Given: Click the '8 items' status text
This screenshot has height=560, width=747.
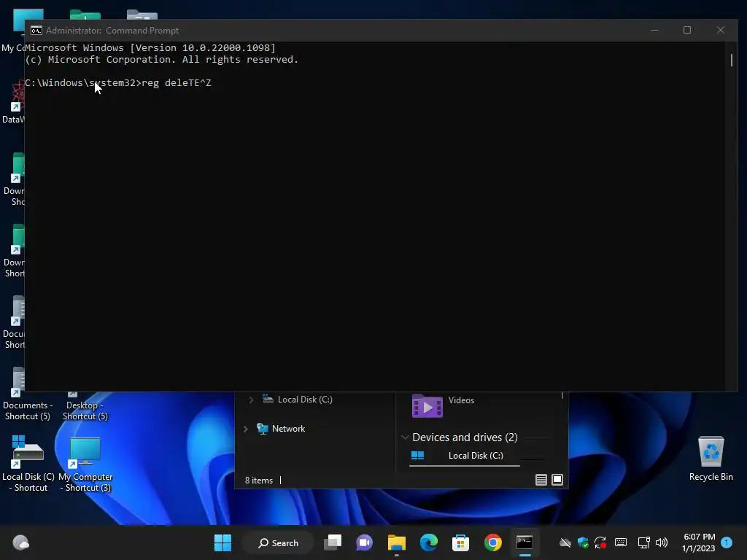Looking at the screenshot, I should click(259, 481).
